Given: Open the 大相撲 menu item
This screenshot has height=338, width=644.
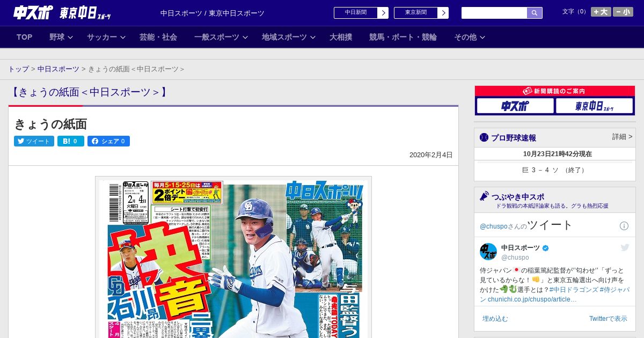Looking at the screenshot, I should pyautogui.click(x=341, y=37).
